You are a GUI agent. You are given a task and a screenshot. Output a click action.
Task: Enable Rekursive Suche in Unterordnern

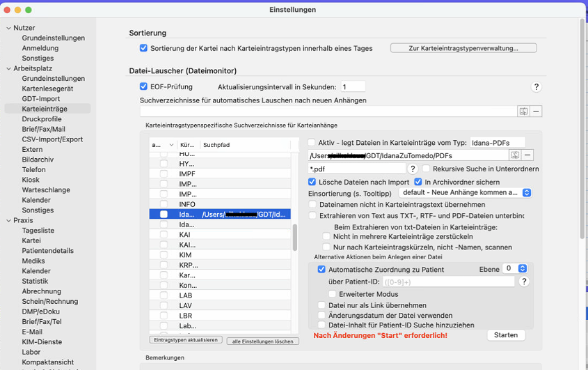(x=426, y=169)
